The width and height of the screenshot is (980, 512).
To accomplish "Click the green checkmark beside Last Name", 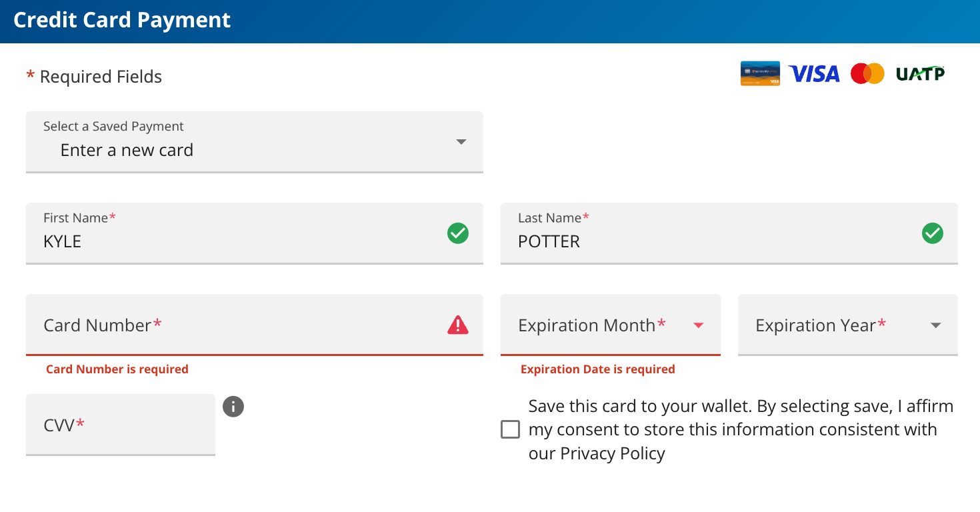I will pos(932,233).
